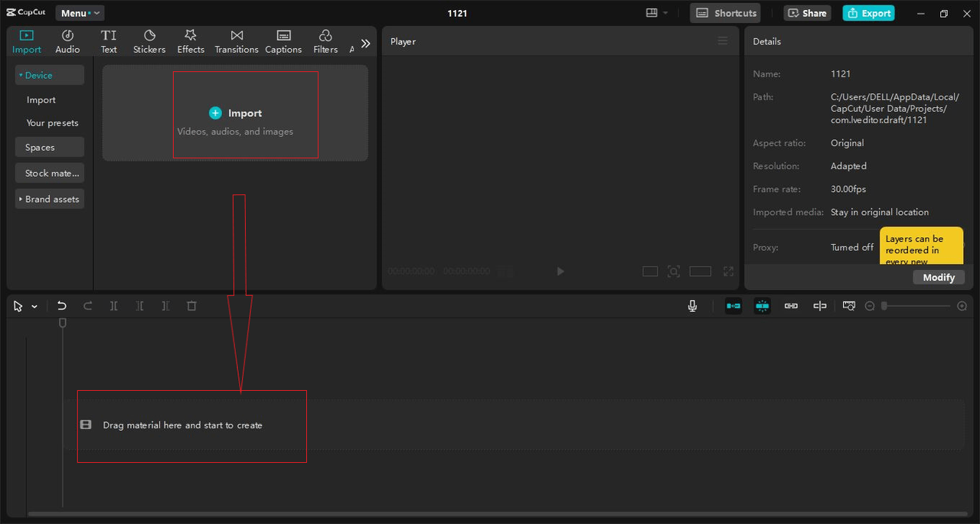Open the Effects panel
980x524 pixels.
tap(190, 41)
